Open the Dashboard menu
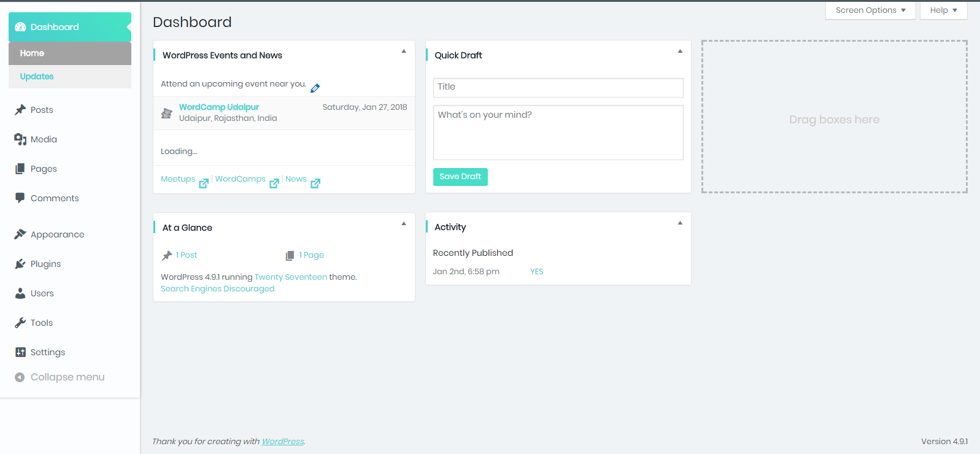The image size is (980, 454). 70,27
